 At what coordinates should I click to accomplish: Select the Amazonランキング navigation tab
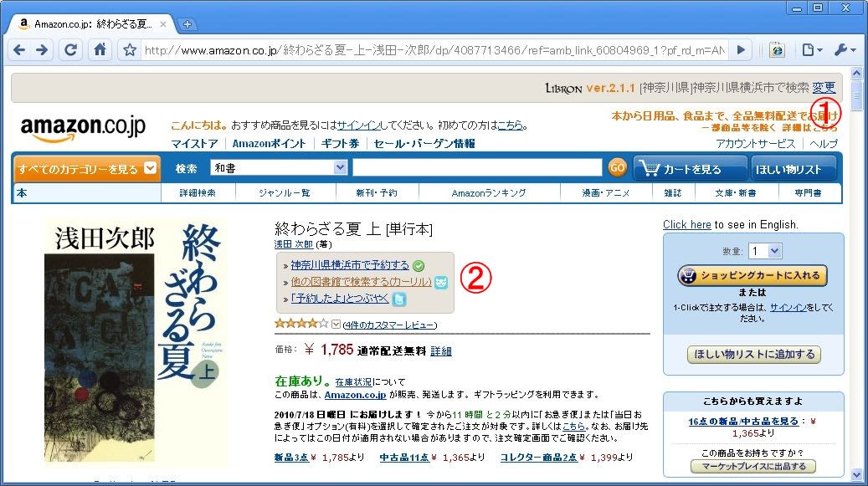click(489, 193)
